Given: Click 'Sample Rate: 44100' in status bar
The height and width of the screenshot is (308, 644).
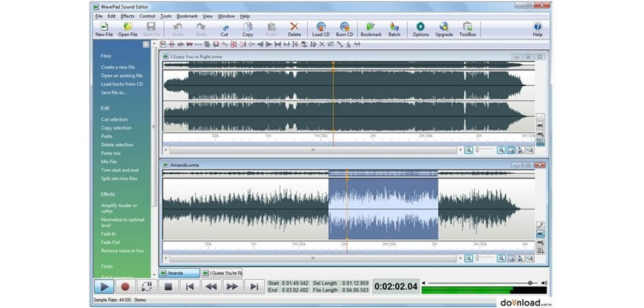Looking at the screenshot, I should point(111,300).
